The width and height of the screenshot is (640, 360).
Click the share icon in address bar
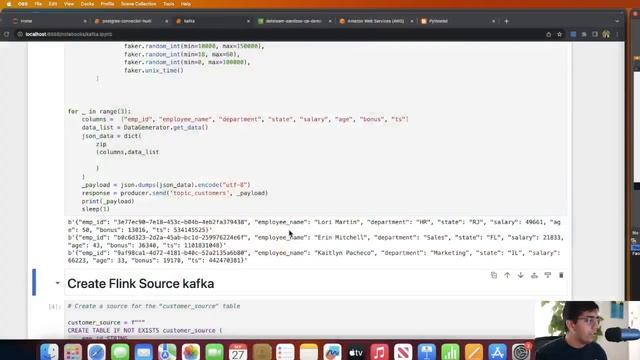(549, 34)
